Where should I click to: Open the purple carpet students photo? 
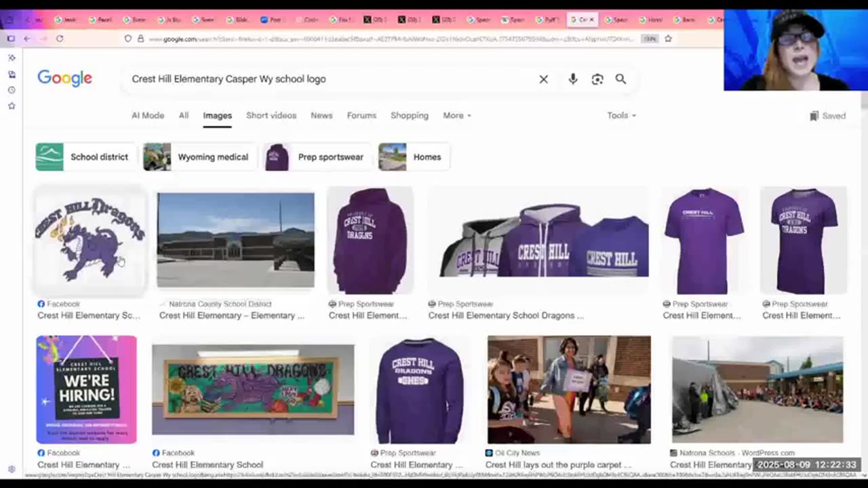569,390
